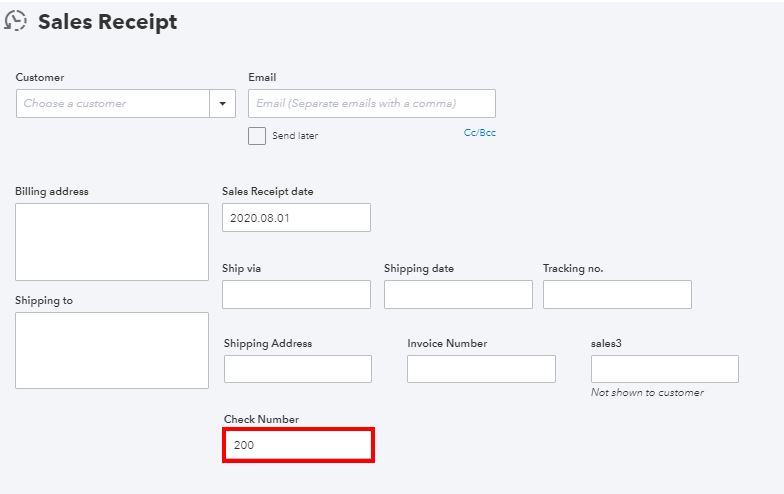Screen dimensions: 784x494
Task: Click the Ship via field
Action: (296, 294)
